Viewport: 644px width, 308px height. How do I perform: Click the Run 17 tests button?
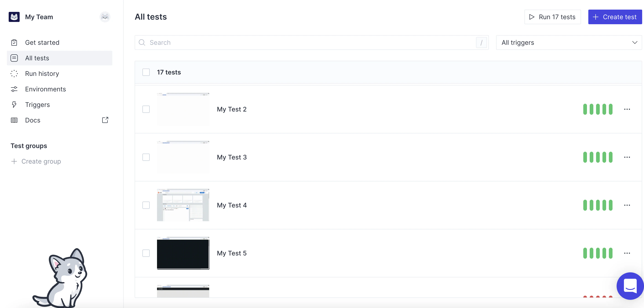[552, 17]
